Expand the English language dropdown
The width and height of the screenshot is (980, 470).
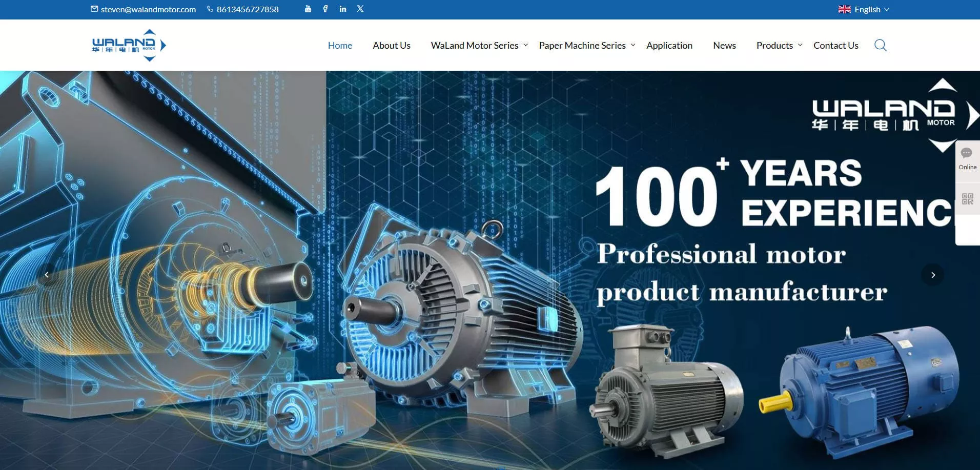[x=871, y=9]
